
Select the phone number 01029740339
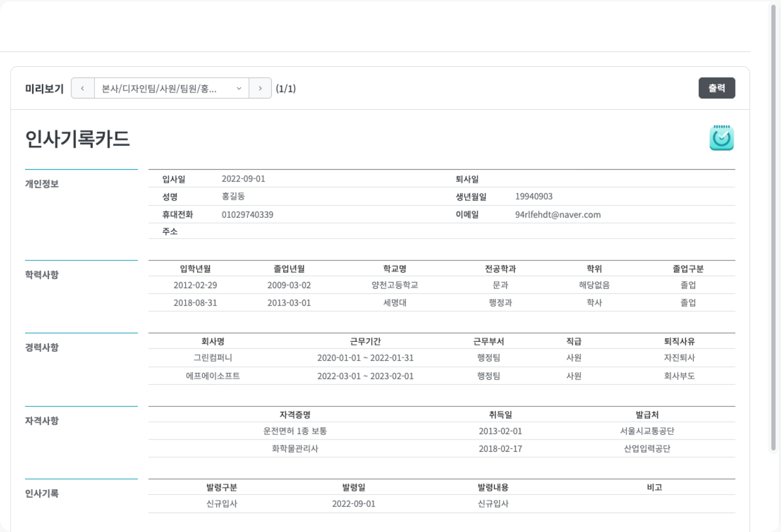point(247,215)
